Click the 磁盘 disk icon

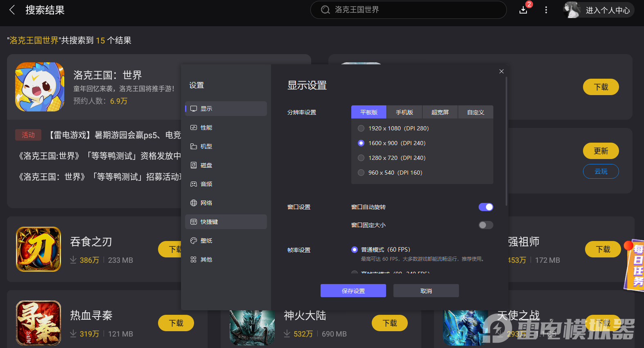(x=194, y=165)
